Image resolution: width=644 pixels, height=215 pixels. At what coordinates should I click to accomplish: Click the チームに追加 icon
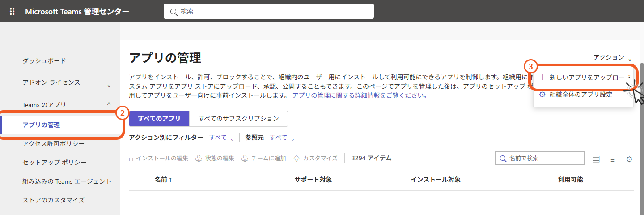[244, 159]
